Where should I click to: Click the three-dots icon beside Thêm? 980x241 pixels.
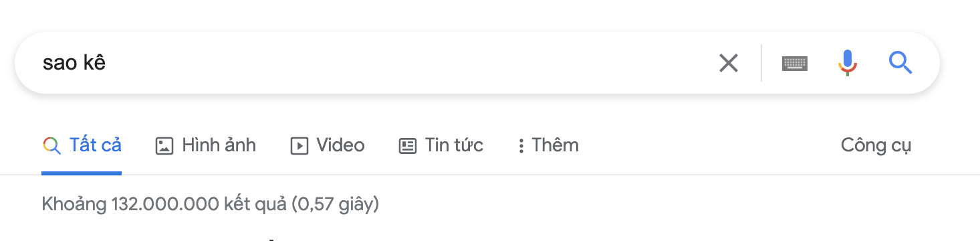[x=521, y=146]
